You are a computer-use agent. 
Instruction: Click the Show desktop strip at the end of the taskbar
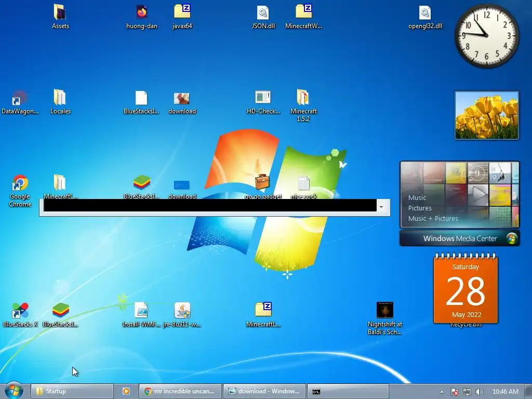[528, 391]
